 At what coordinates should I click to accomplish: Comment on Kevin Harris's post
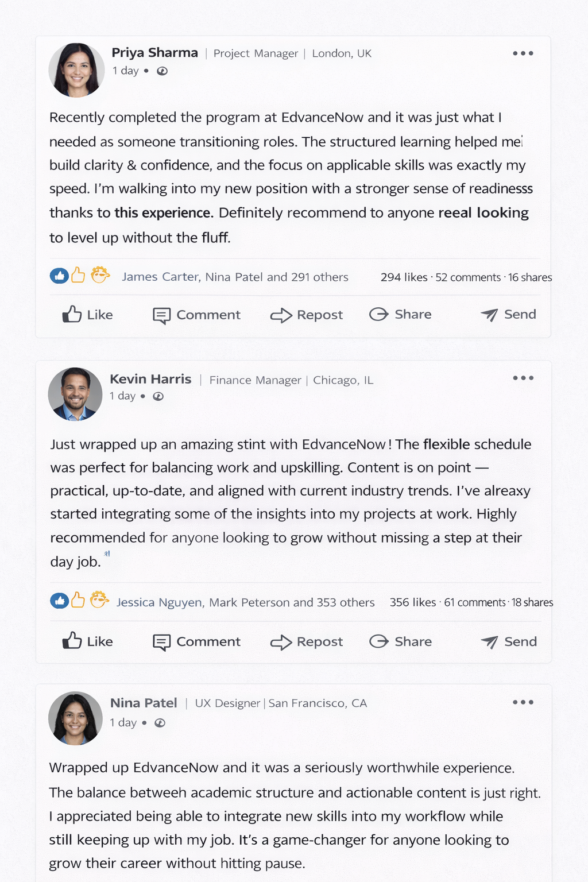(x=196, y=641)
